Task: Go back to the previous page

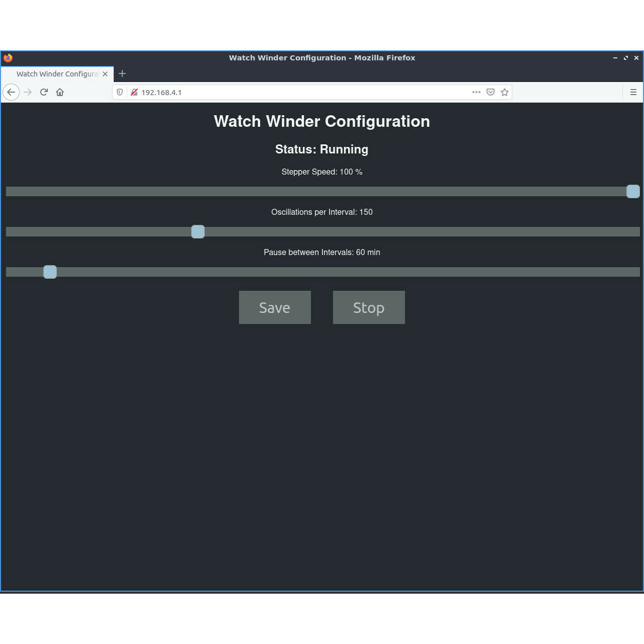Action: click(11, 92)
